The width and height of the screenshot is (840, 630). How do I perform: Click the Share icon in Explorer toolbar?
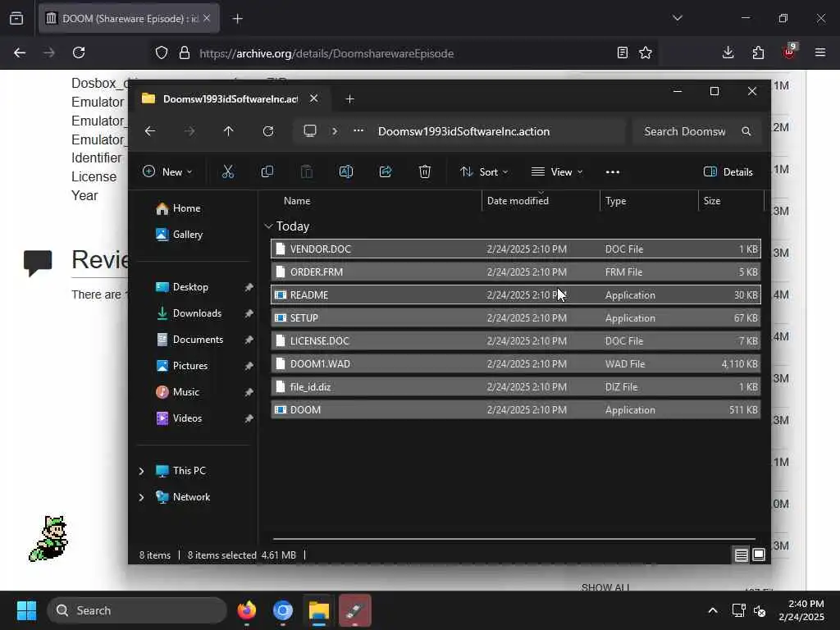click(x=386, y=171)
